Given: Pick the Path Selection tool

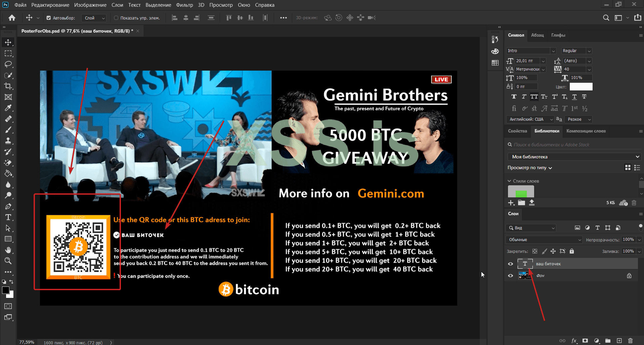Looking at the screenshot, I should 8,228.
